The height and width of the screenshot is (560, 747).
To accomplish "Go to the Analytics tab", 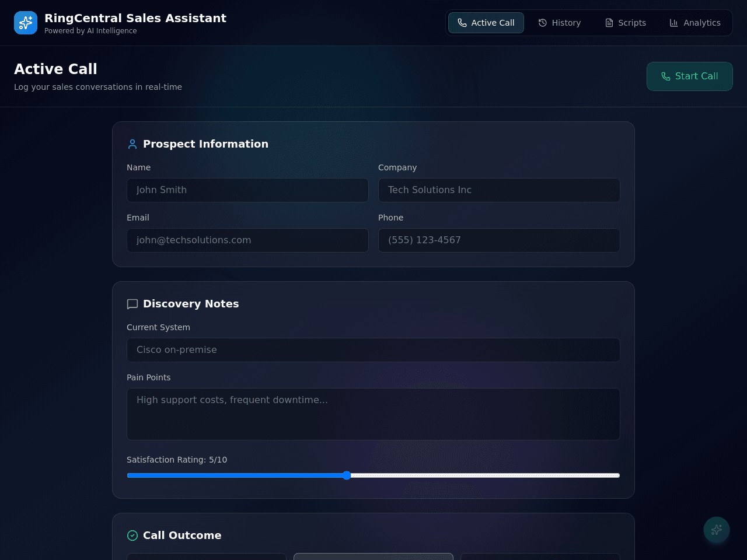I will [x=695, y=23].
